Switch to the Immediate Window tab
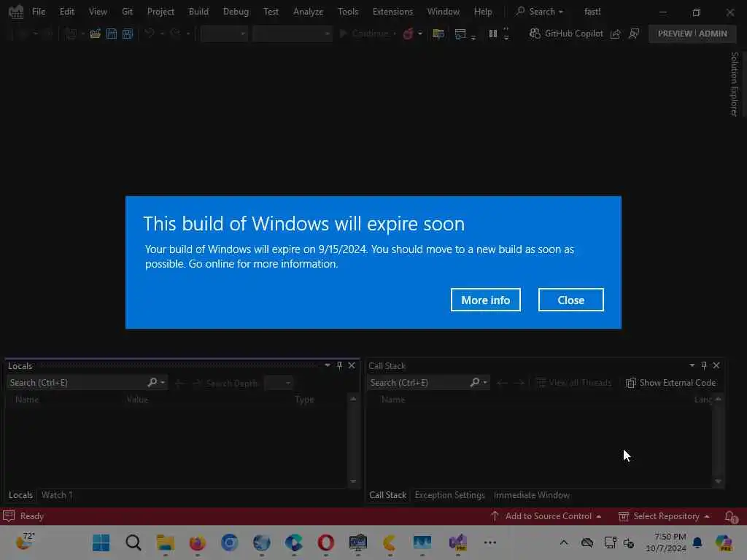The width and height of the screenshot is (747, 560). tap(532, 495)
